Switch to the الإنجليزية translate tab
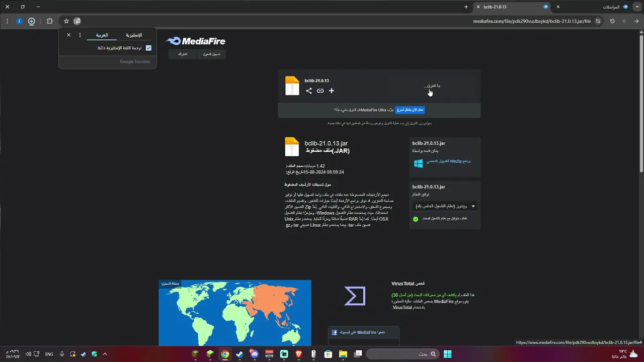The width and height of the screenshot is (644, 362). pos(134,35)
